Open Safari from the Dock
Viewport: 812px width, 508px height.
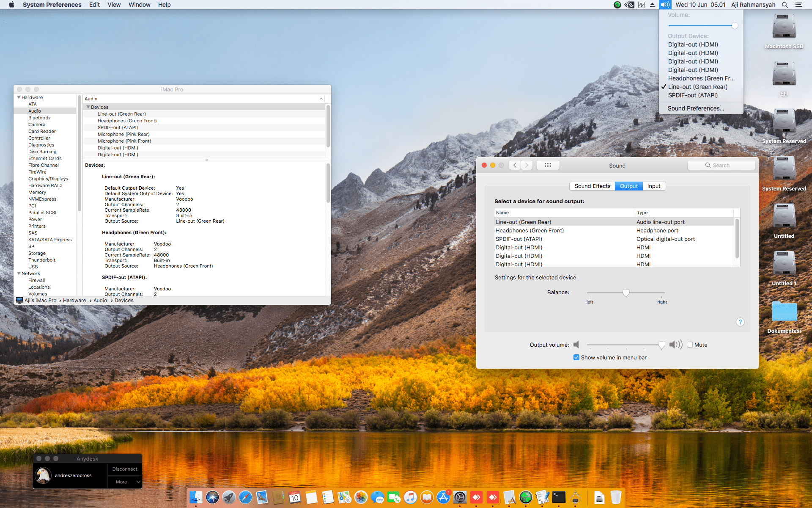click(245, 497)
